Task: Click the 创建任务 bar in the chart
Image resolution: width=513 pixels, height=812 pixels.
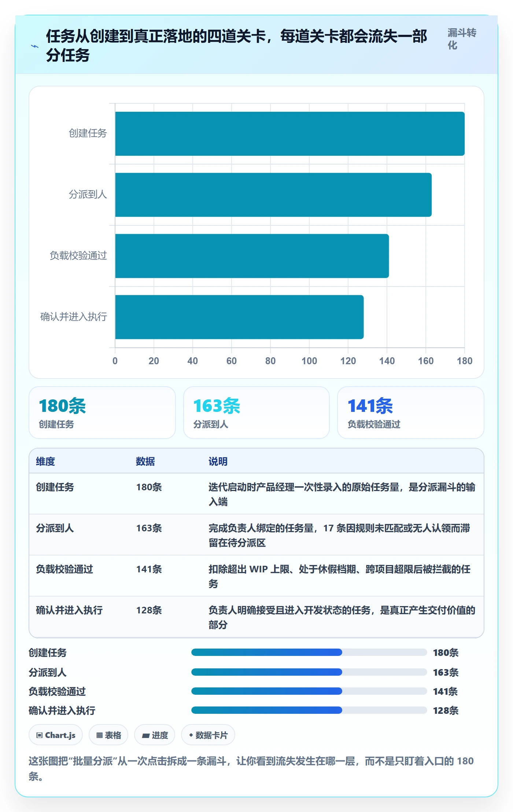Action: pos(290,134)
